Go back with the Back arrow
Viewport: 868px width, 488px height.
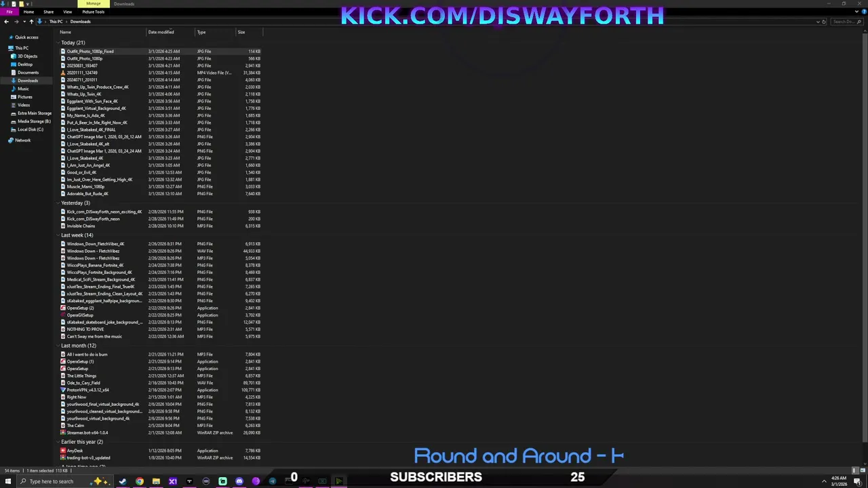(x=6, y=22)
